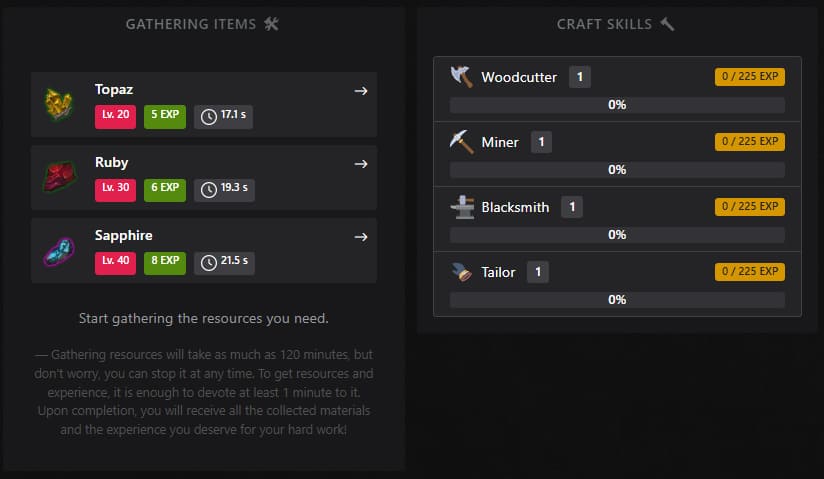Click the Topaz gem icon
Viewport: 824px width, 479px height.
pyautogui.click(x=58, y=104)
